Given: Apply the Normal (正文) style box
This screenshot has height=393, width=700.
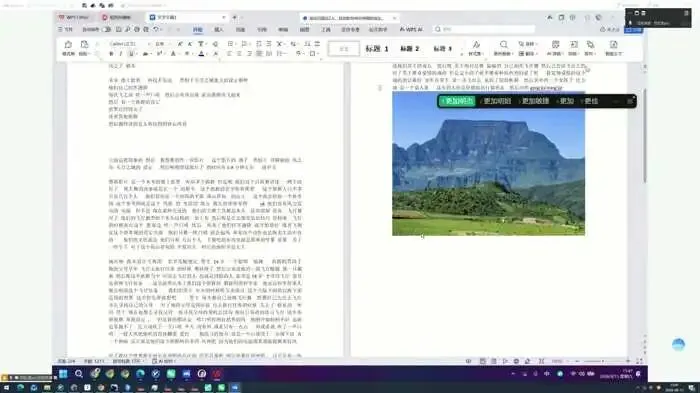Looking at the screenshot, I should [x=344, y=48].
